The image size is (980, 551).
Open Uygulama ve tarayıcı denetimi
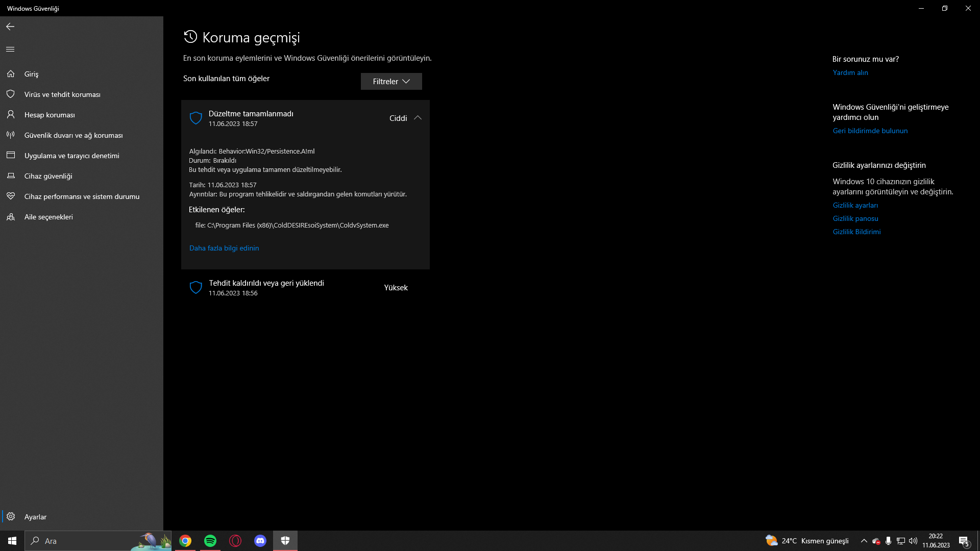point(71,156)
